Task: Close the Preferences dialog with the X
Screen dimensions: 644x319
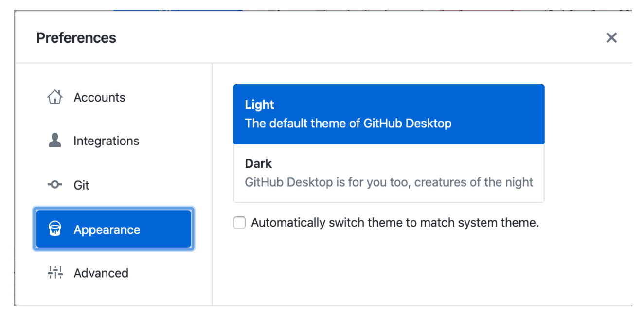Action: click(611, 38)
